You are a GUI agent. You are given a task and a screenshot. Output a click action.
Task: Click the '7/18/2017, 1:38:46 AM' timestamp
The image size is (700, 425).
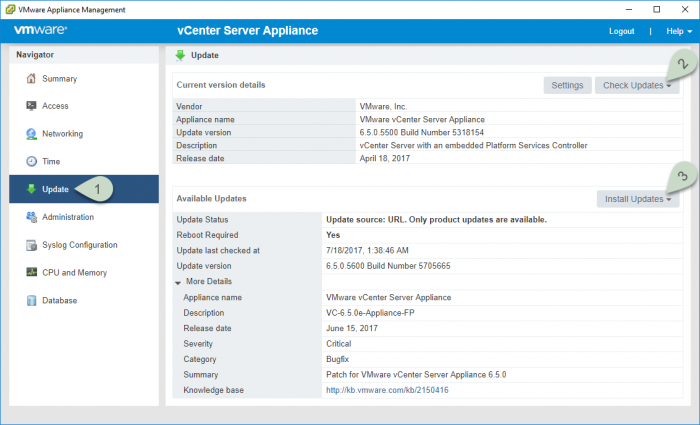(x=367, y=250)
